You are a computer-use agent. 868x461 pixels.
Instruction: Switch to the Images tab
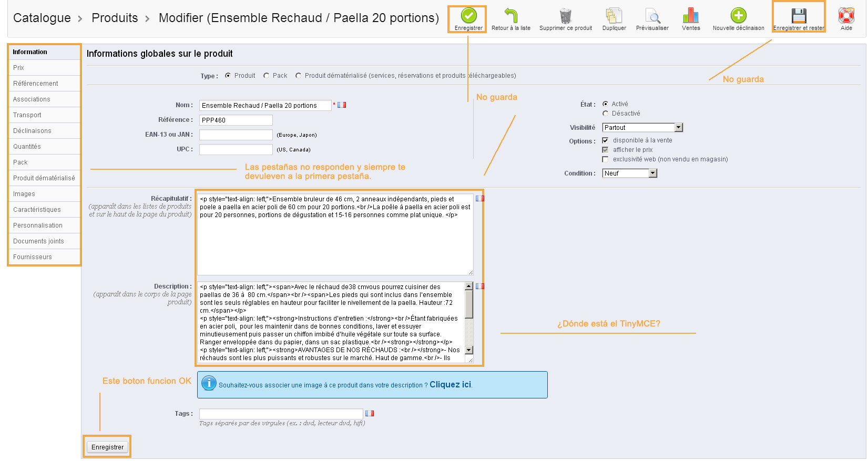pos(44,194)
